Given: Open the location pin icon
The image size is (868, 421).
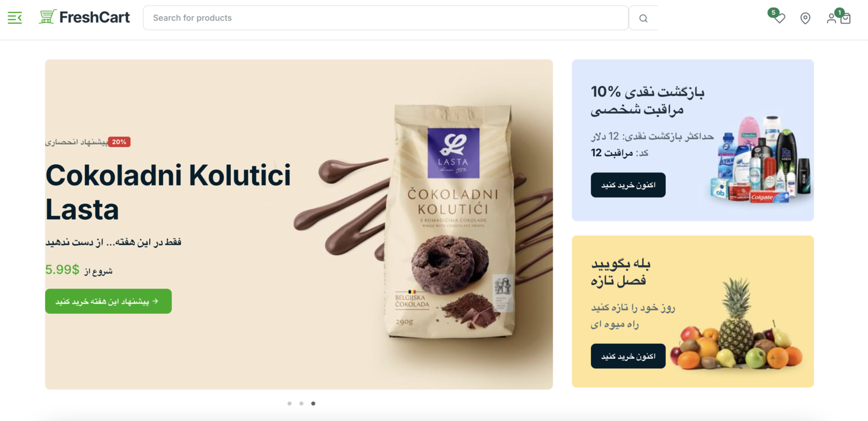Looking at the screenshot, I should (805, 18).
